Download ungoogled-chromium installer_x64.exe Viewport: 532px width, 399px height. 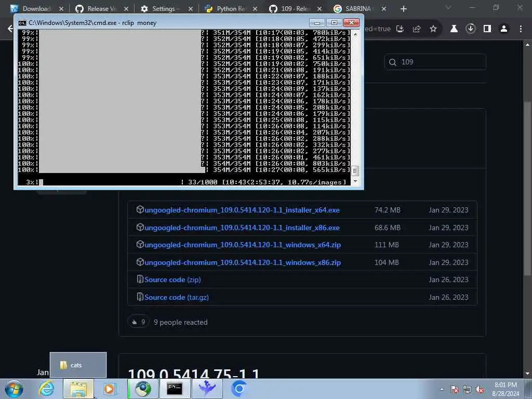tap(242, 210)
